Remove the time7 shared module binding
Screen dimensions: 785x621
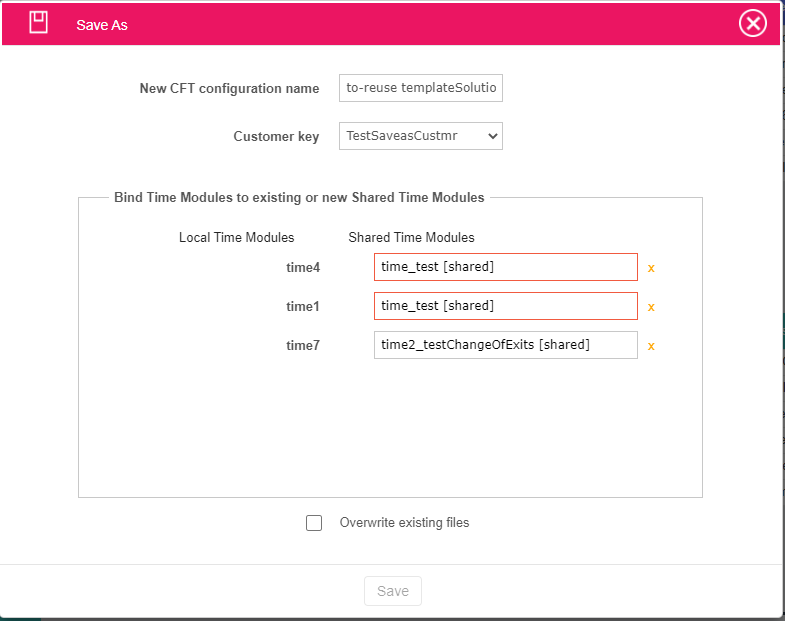[651, 346]
